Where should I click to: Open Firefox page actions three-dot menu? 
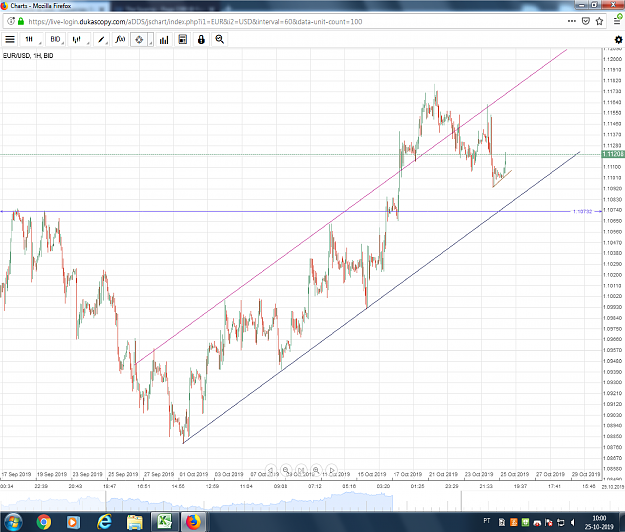click(x=572, y=21)
